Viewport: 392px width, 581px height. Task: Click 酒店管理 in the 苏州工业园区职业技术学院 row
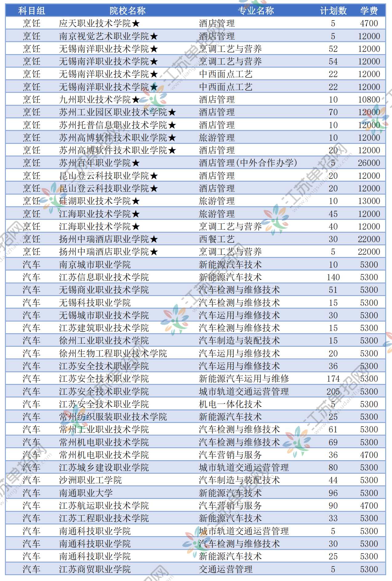coord(217,112)
